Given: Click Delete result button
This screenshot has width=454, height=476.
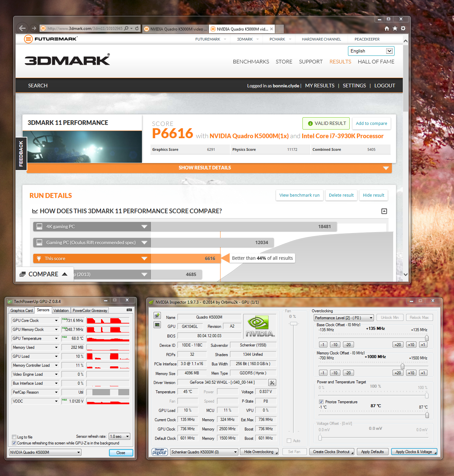Looking at the screenshot, I should pos(341,195).
